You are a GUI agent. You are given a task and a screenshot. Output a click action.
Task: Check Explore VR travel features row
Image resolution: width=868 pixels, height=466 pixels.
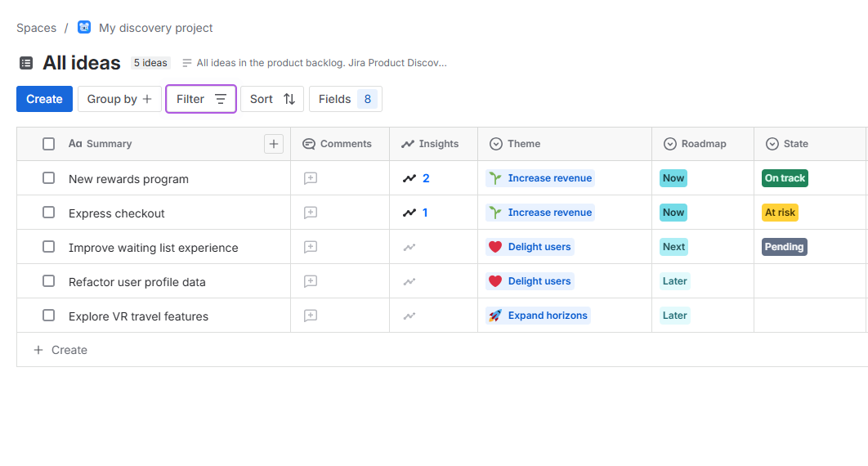point(49,316)
